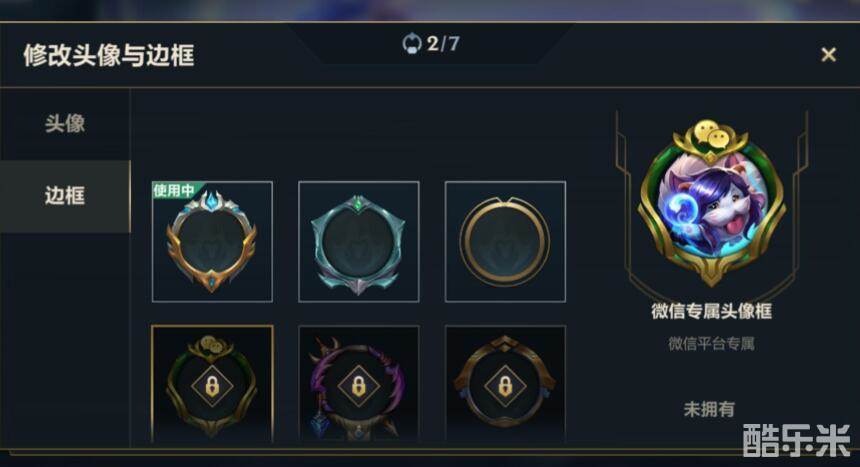Click the 微信平台专属 description text
860x467 pixels.
tap(711, 344)
